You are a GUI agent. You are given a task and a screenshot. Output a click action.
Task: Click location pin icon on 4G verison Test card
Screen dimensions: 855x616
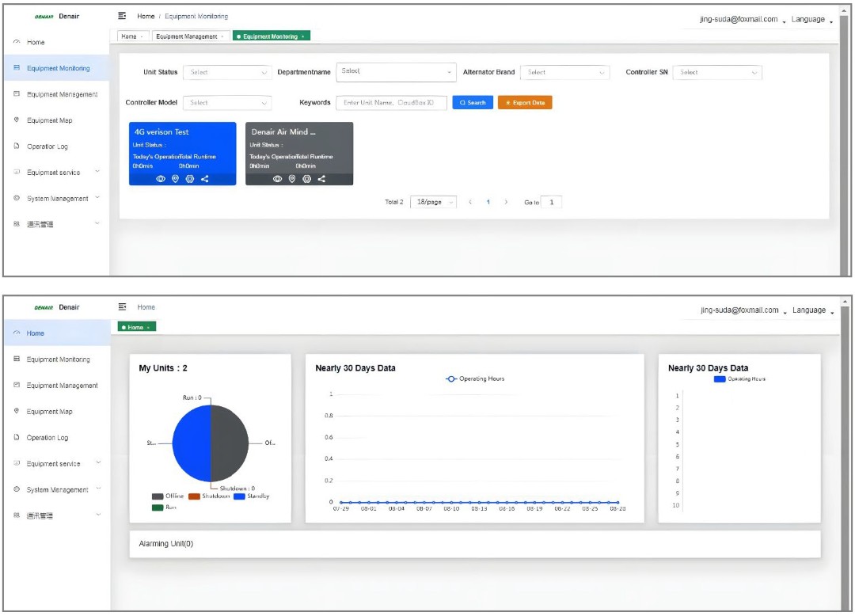(175, 179)
